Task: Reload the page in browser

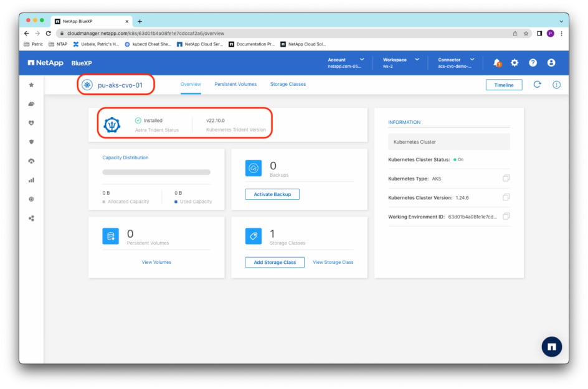Action: [49, 34]
